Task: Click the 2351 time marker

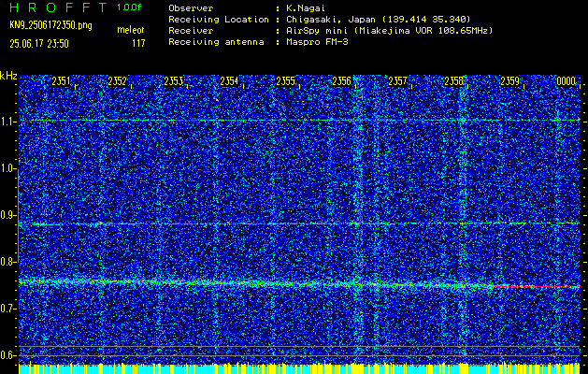Action: [x=61, y=81]
